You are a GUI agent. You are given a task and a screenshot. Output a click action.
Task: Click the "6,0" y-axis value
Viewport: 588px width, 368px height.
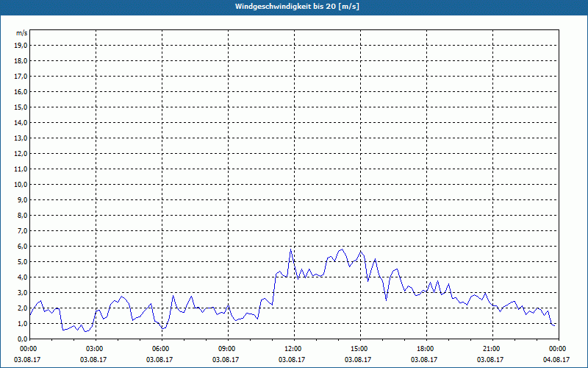click(x=22, y=246)
